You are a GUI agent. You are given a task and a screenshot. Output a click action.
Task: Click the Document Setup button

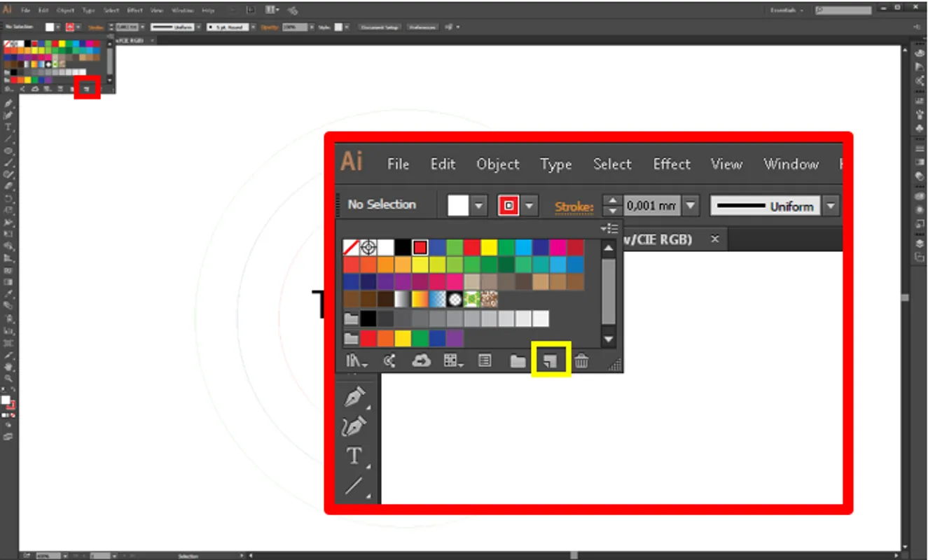pos(380,27)
